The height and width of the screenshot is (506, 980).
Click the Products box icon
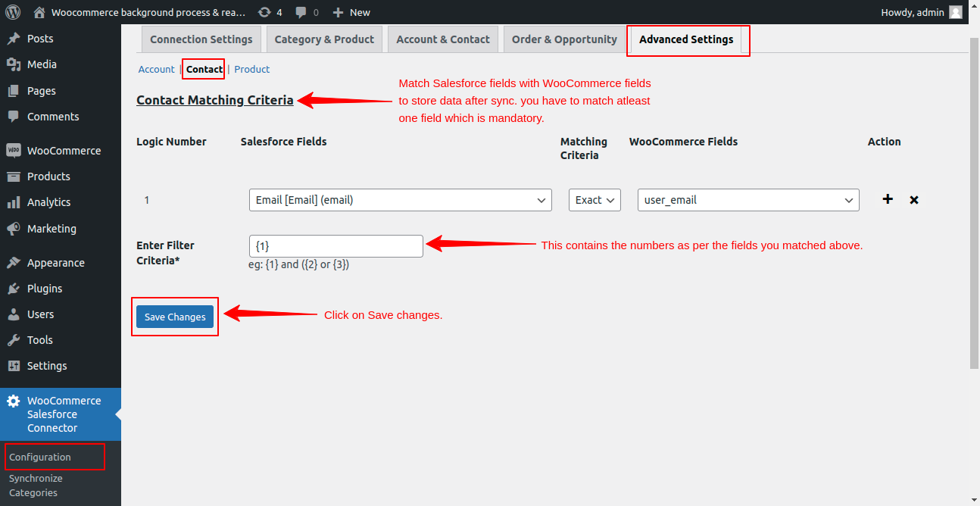(13, 176)
